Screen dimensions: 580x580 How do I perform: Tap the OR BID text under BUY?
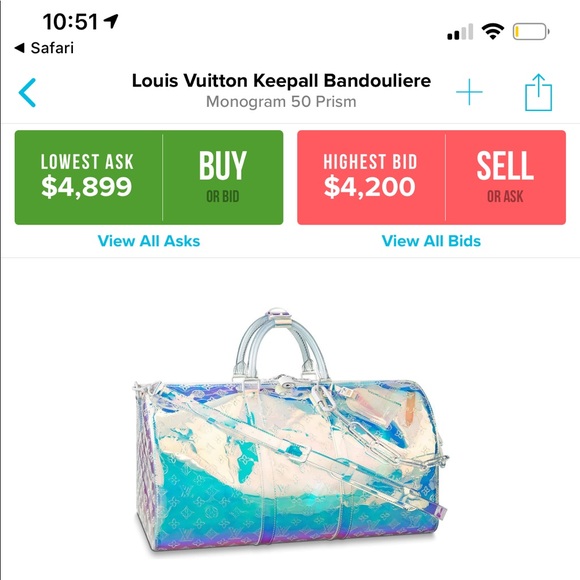click(x=223, y=197)
